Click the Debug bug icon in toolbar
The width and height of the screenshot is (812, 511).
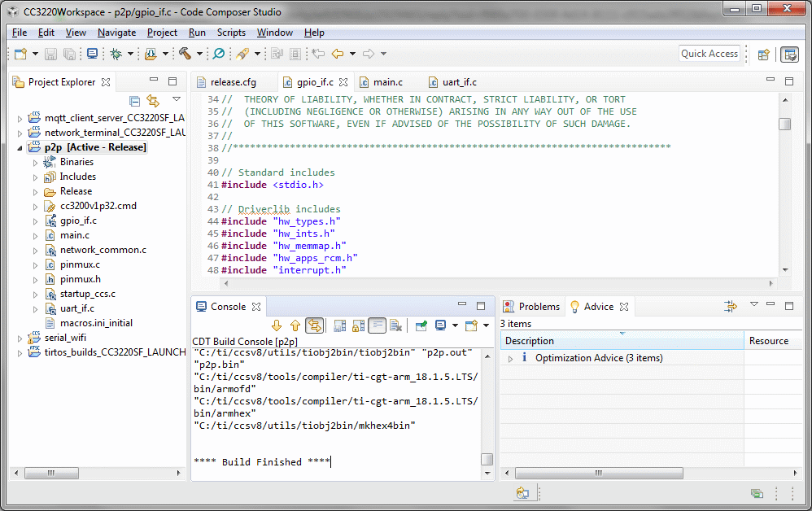(116, 54)
